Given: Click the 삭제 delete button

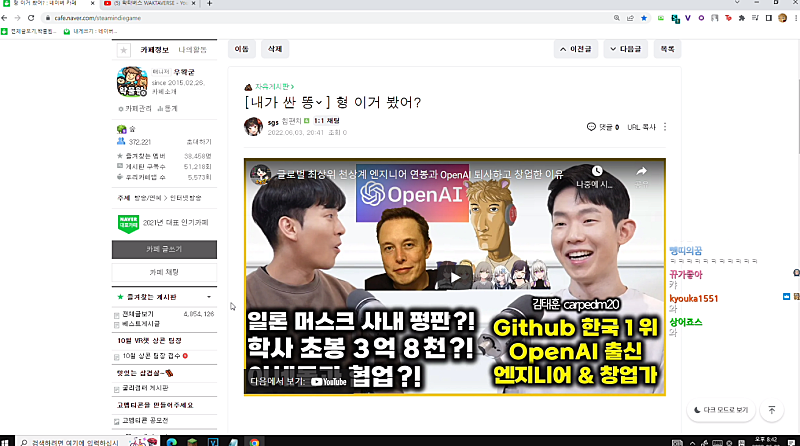Looking at the screenshot, I should [275, 49].
